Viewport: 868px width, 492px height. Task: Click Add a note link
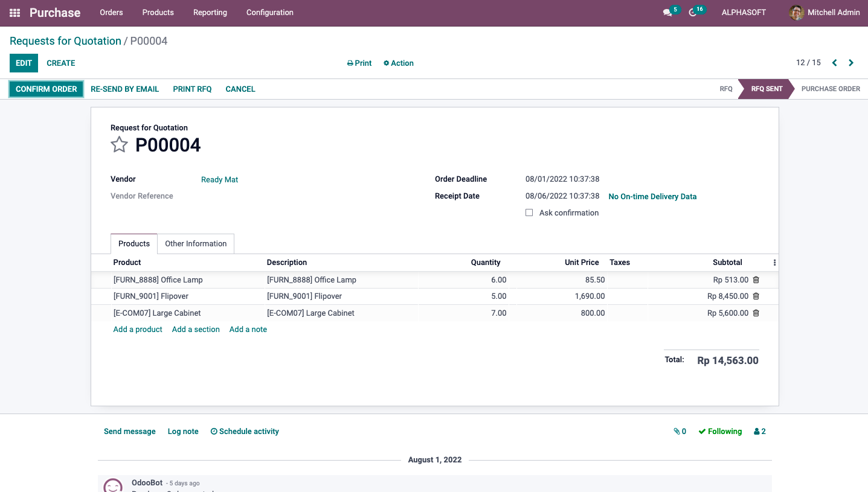(248, 330)
